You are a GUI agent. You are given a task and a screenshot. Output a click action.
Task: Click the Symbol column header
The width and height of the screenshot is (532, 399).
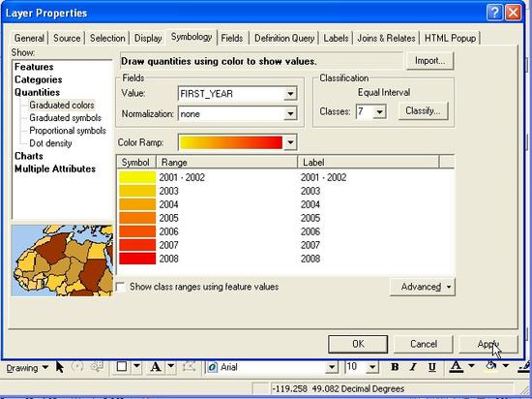[x=136, y=163]
